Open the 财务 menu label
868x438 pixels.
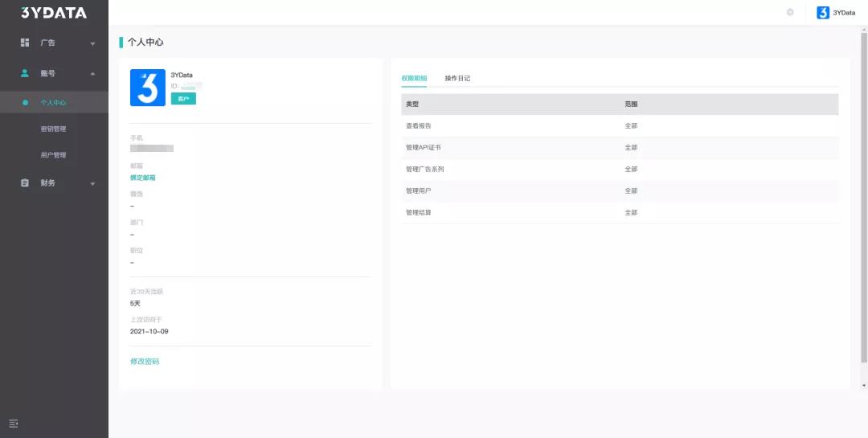pos(47,182)
